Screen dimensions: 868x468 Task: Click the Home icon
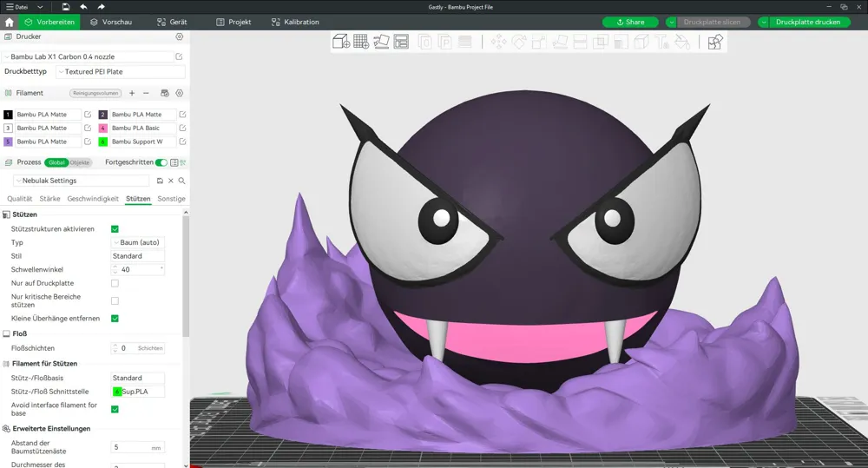coord(10,23)
